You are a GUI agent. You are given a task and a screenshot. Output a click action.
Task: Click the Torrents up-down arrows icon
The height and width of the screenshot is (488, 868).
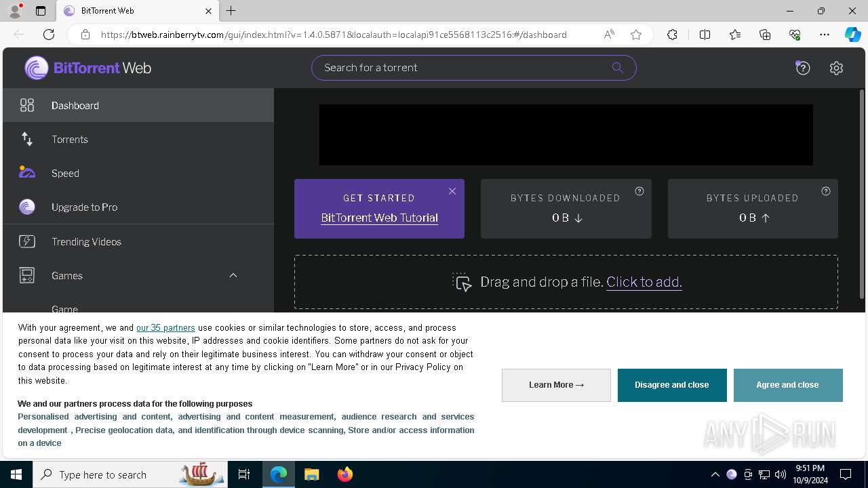[27, 139]
